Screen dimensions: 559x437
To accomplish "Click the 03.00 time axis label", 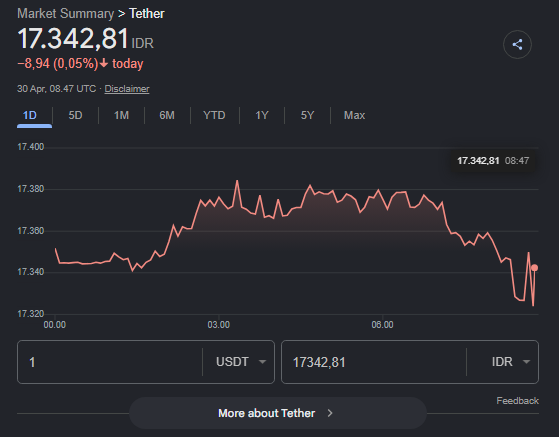I will click(219, 325).
